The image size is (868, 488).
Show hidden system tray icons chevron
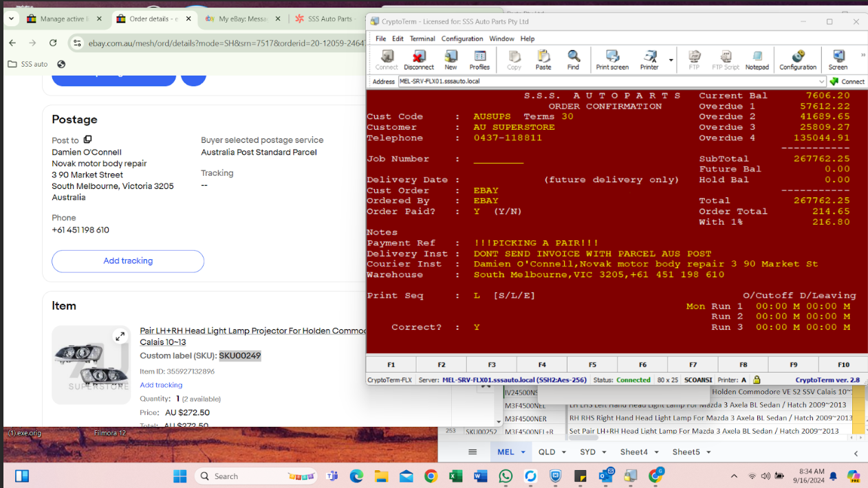[x=734, y=476]
